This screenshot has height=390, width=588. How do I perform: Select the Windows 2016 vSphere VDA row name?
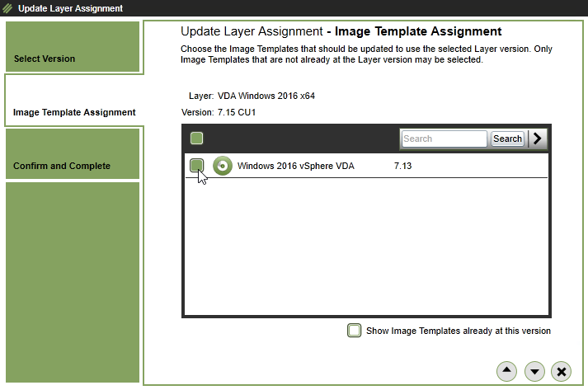tap(295, 166)
